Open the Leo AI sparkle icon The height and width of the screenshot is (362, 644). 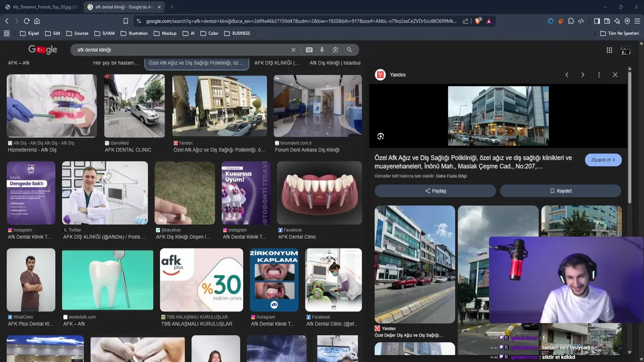[x=617, y=21]
